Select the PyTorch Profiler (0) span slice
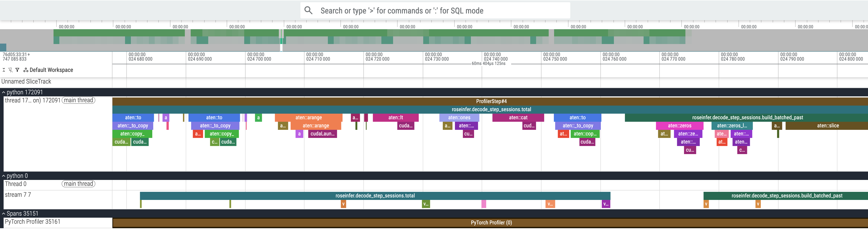Viewport: 868px width, 239px height. click(x=491, y=223)
